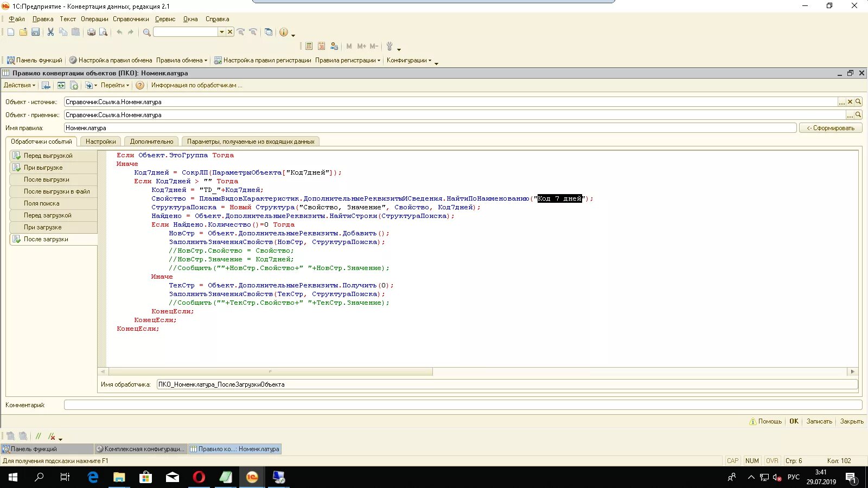This screenshot has width=868, height=488.
Task: Open the Правила регистрации dropdown
Action: (348, 60)
